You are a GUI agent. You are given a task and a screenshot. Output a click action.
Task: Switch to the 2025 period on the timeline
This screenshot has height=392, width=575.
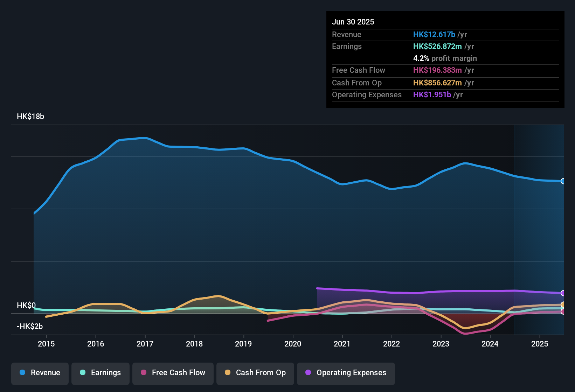(x=540, y=344)
